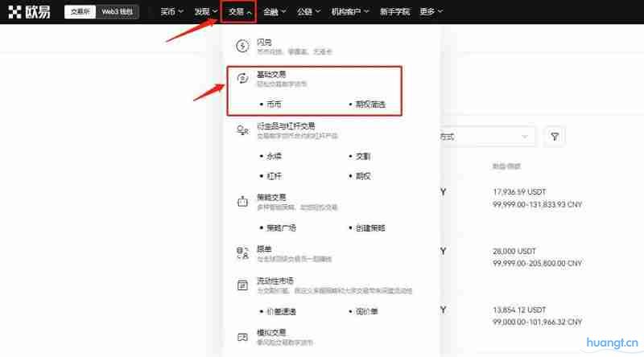
Task: Open the filter funnel icon button
Action: tap(554, 137)
